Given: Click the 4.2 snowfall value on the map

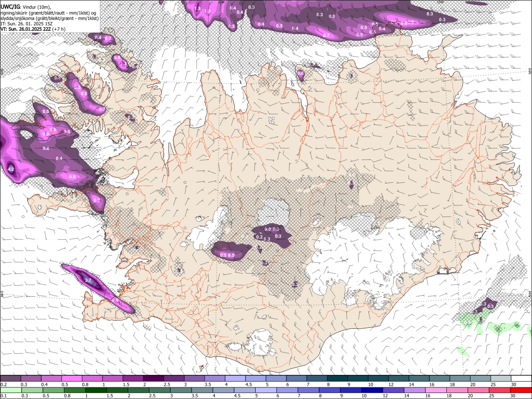Looking at the screenshot, I should pos(11,169).
